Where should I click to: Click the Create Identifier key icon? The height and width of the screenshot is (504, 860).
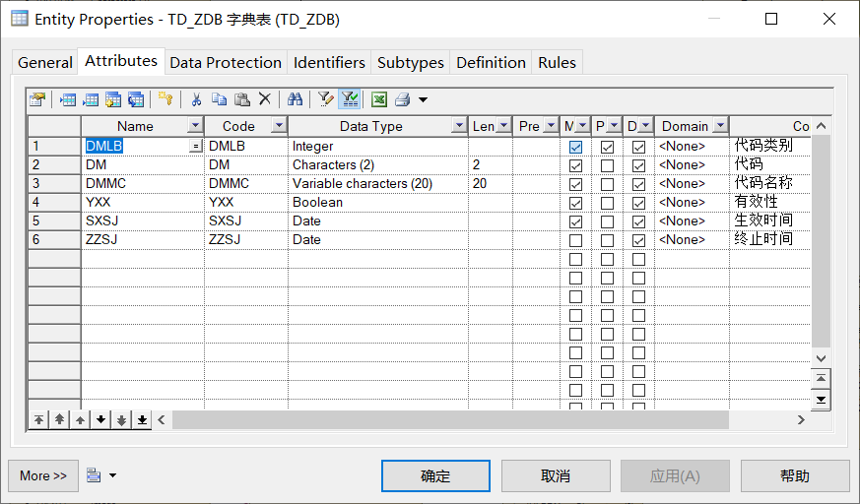point(165,99)
